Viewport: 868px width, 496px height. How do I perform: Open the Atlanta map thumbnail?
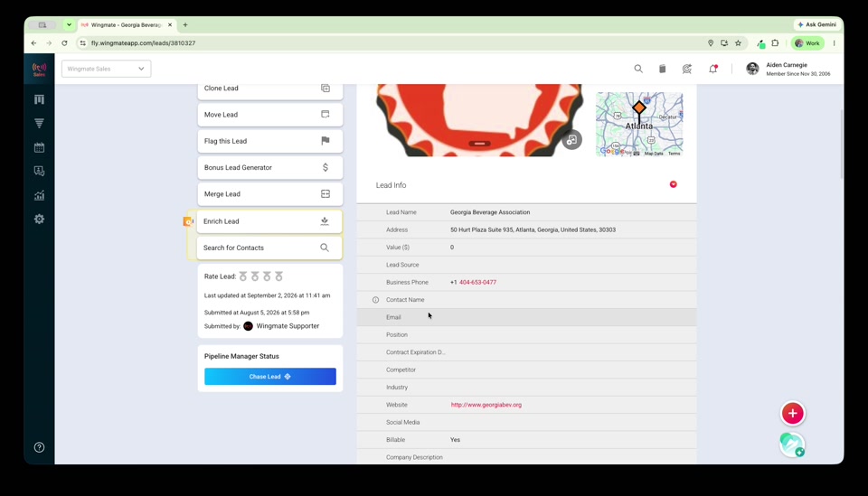[639, 125]
